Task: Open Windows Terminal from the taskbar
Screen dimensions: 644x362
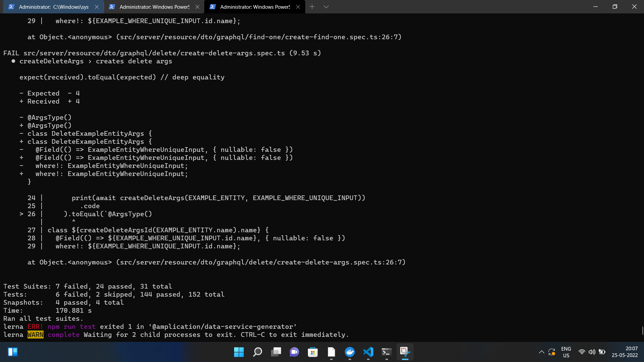Action: point(386,352)
